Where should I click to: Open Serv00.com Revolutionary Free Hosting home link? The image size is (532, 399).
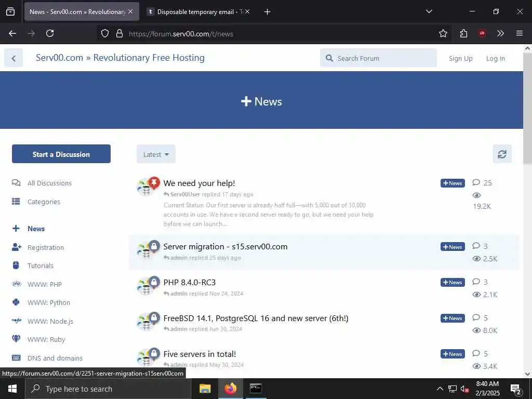120,58
